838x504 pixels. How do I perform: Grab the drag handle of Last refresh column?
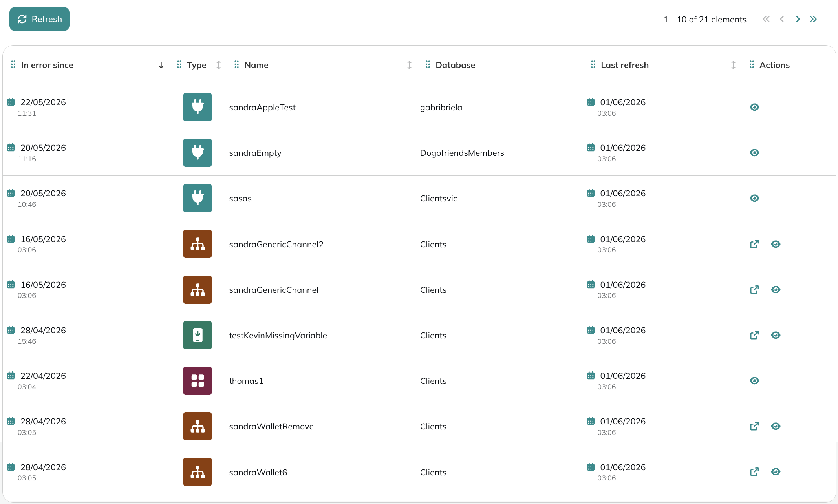[593, 64]
